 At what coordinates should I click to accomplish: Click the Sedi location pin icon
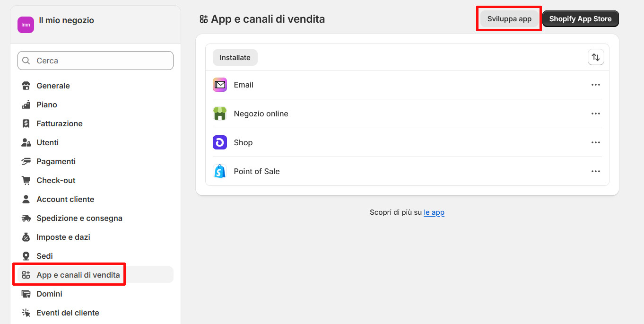pyautogui.click(x=26, y=256)
